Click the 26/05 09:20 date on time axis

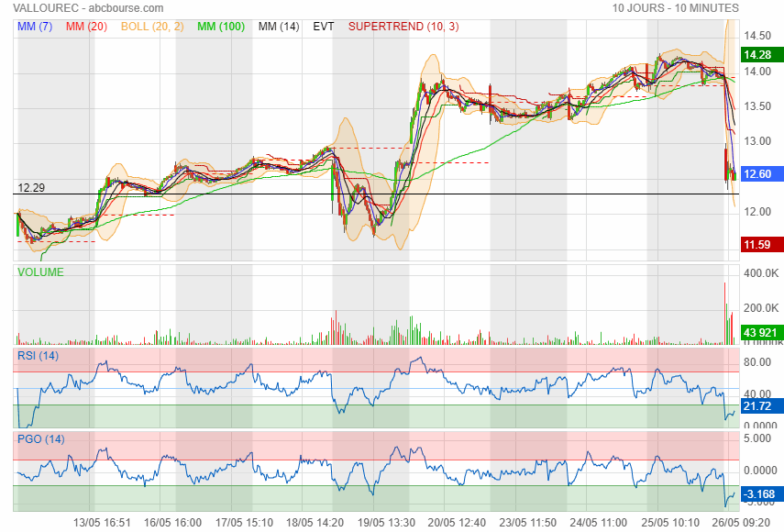[x=742, y=522]
